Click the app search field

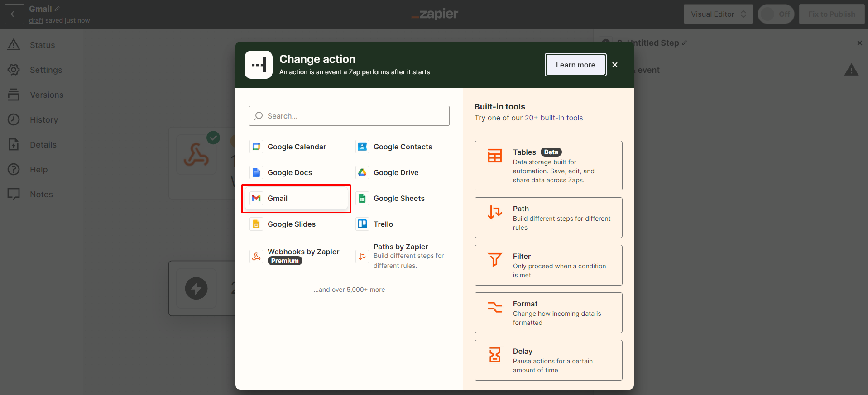pos(349,116)
